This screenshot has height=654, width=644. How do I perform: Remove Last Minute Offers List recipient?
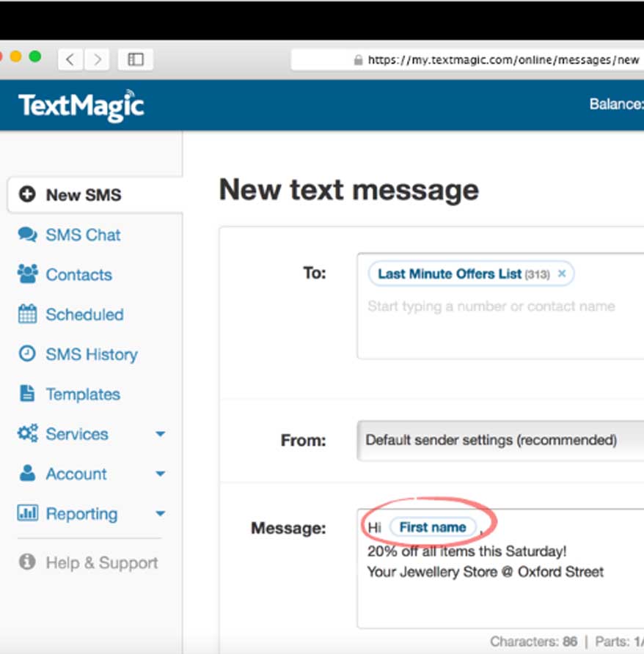coord(562,274)
